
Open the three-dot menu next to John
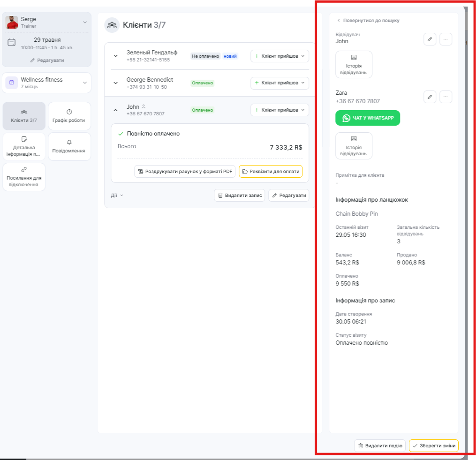tap(446, 39)
